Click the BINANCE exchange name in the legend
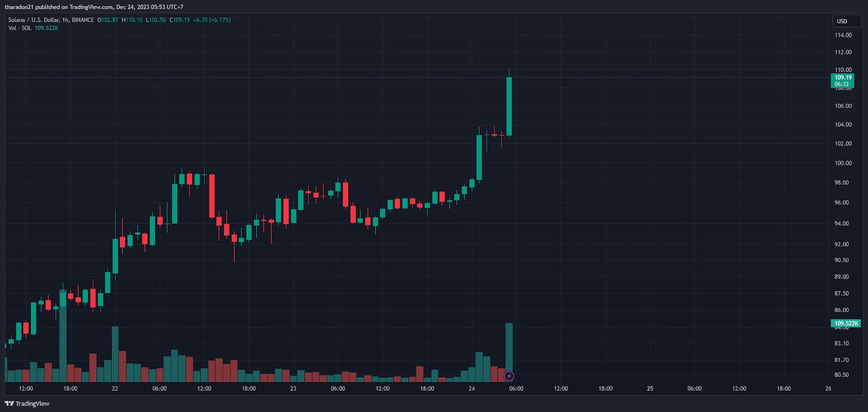The image size is (868, 412). (x=83, y=20)
